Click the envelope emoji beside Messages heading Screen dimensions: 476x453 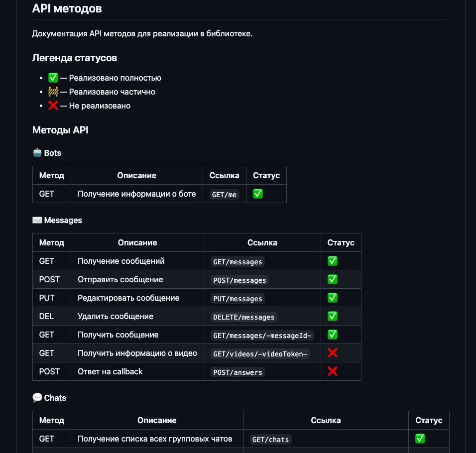point(37,220)
